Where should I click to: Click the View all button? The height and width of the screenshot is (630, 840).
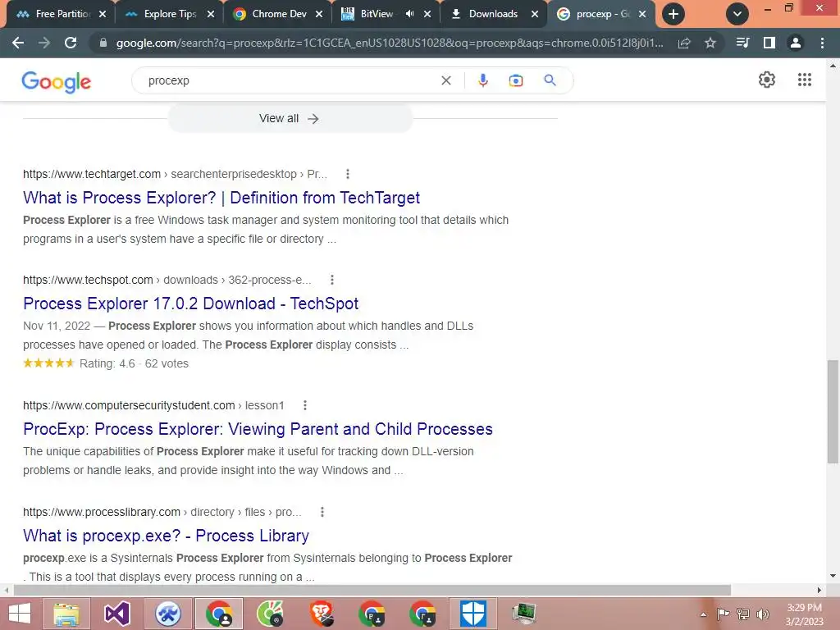(290, 118)
